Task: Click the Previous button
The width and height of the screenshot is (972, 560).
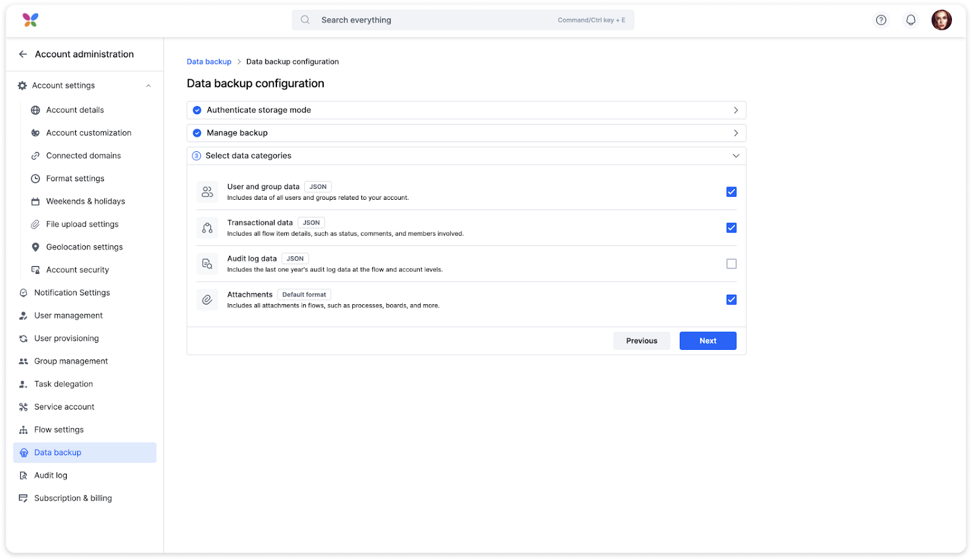Action: click(x=642, y=341)
